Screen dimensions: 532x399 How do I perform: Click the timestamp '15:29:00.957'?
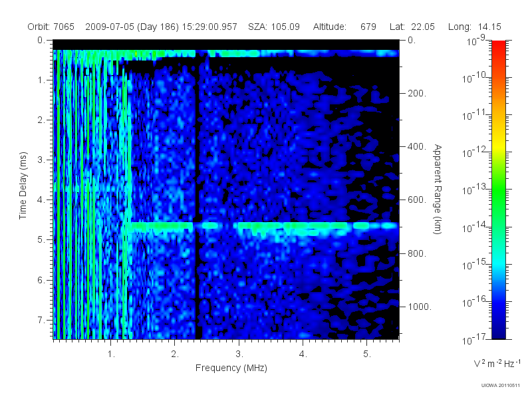tap(209, 27)
